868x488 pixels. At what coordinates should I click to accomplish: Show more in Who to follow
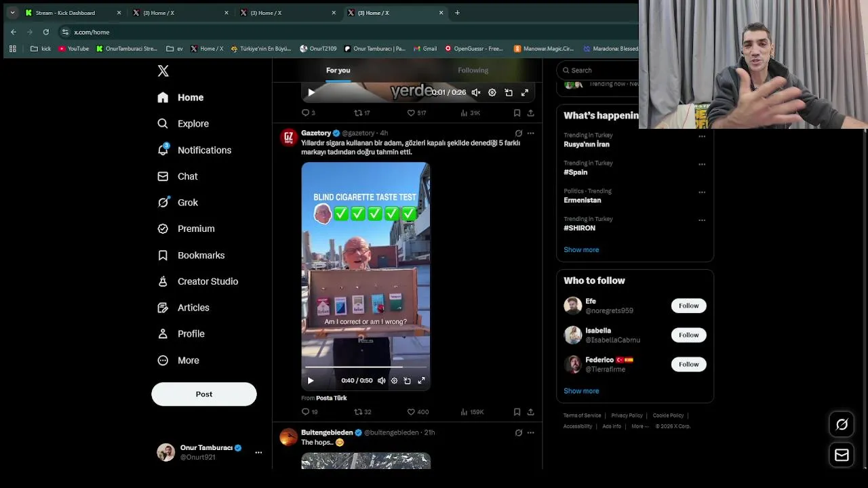click(581, 391)
